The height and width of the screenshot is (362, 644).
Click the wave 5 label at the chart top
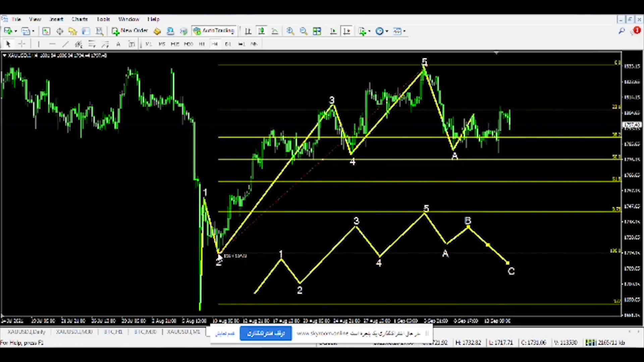coord(425,62)
